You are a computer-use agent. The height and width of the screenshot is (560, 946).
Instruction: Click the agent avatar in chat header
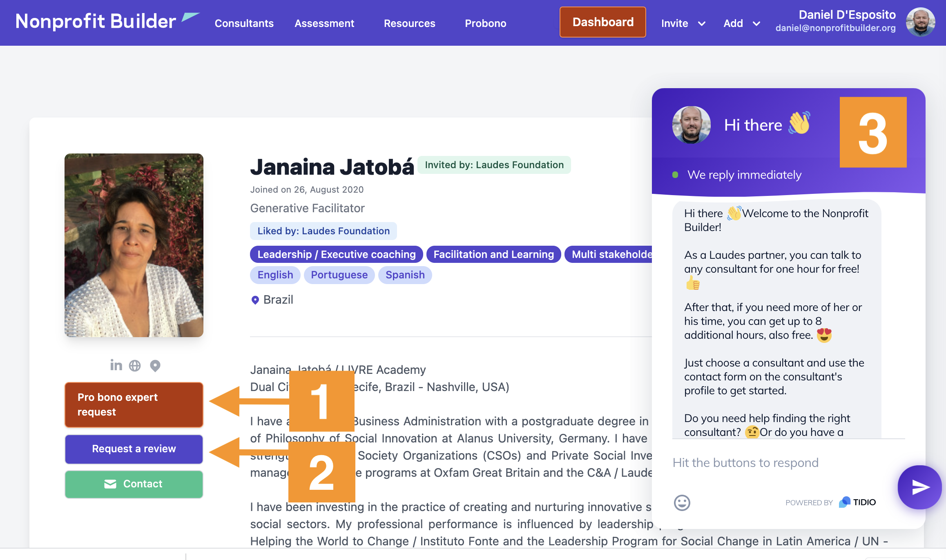click(691, 125)
